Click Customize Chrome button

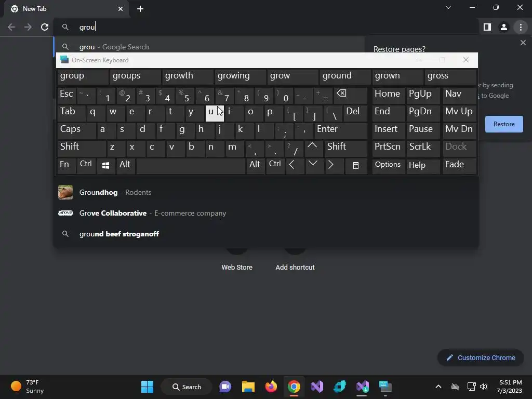481,357
